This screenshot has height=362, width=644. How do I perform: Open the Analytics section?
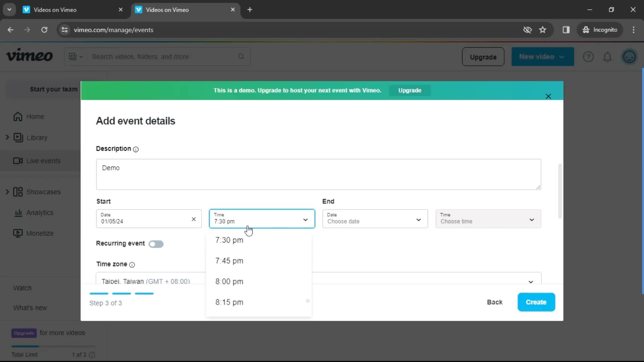click(40, 212)
